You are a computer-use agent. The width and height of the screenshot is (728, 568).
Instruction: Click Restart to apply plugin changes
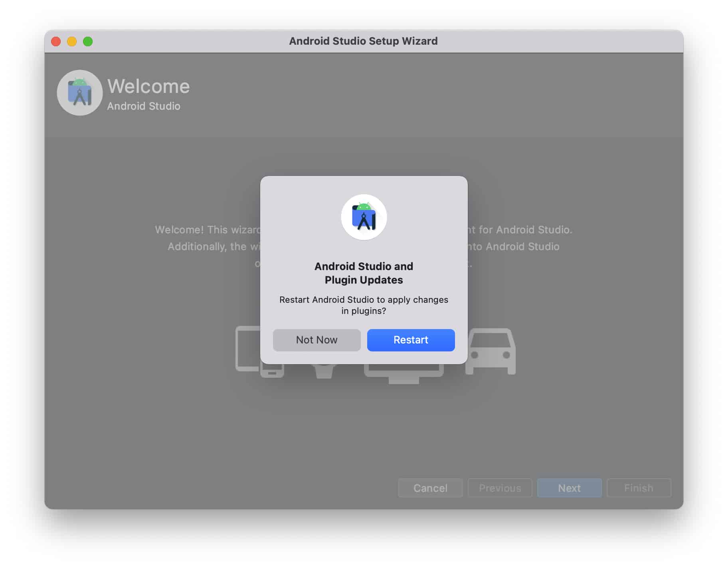pos(411,340)
